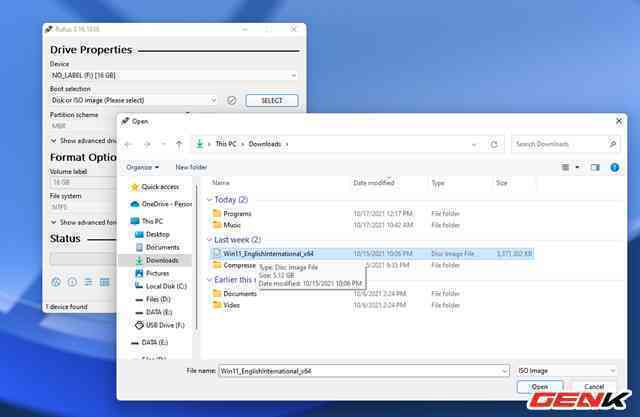Click Downloads in address breadcrumb
640x417 pixels.
tap(264, 144)
